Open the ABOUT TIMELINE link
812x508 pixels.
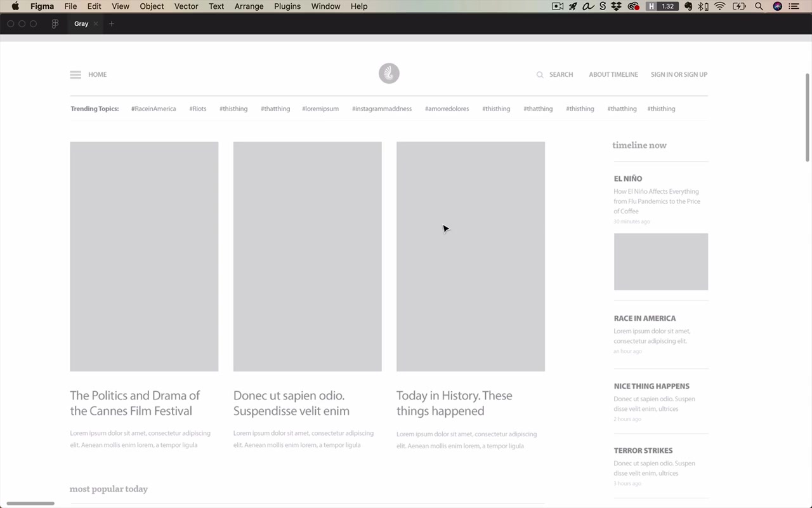(x=613, y=75)
